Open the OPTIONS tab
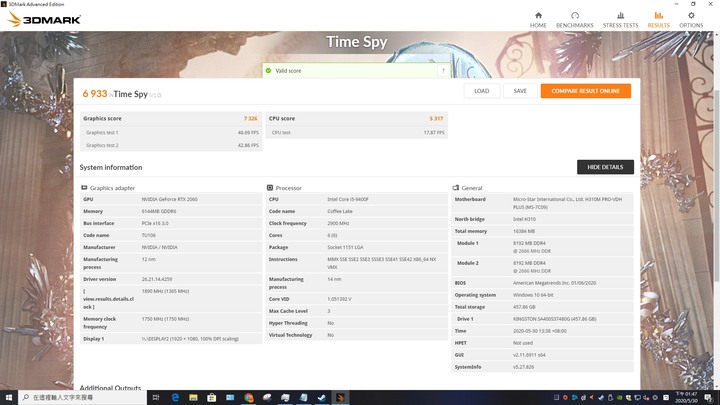This screenshot has height=405, width=720. pyautogui.click(x=691, y=20)
